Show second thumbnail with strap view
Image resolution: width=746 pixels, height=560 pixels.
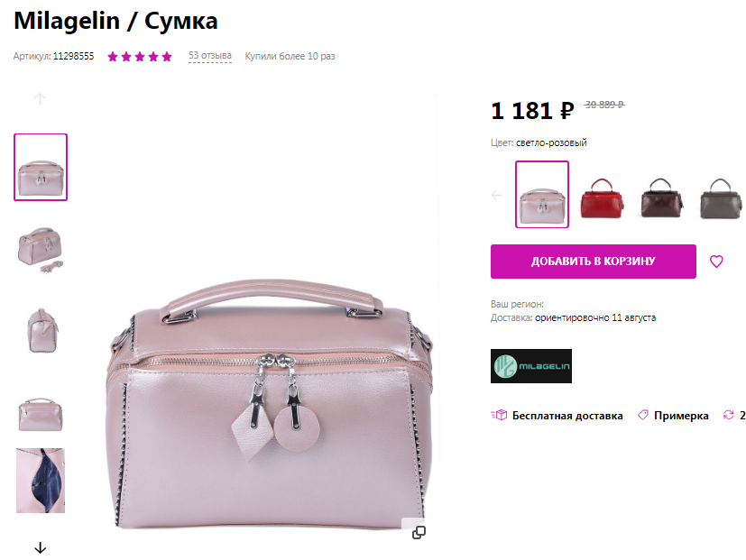pos(41,250)
